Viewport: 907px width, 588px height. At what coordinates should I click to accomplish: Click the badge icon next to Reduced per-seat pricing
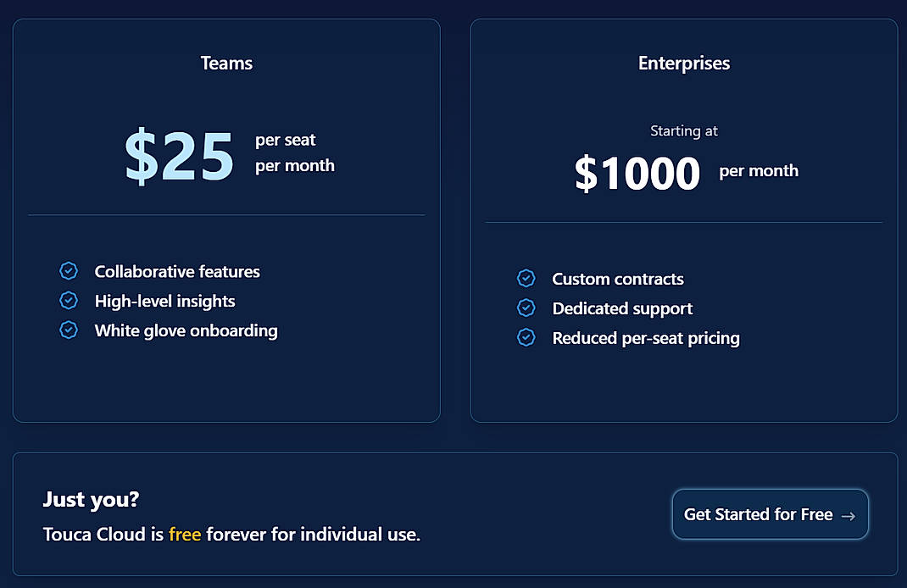(526, 337)
